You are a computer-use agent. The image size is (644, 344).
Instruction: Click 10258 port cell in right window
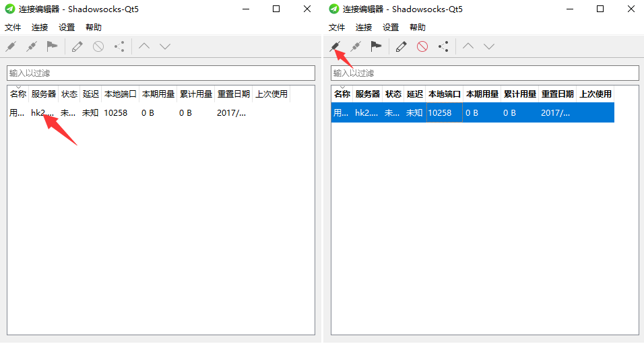pos(445,113)
